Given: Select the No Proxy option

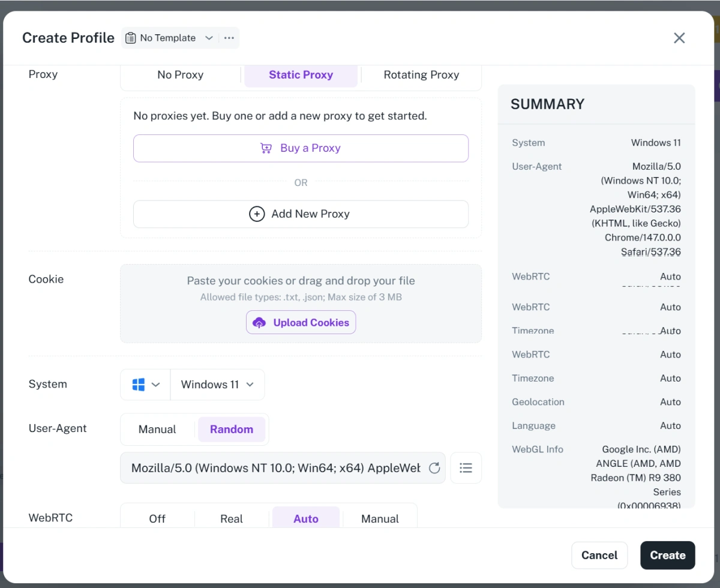Looking at the screenshot, I should [181, 75].
